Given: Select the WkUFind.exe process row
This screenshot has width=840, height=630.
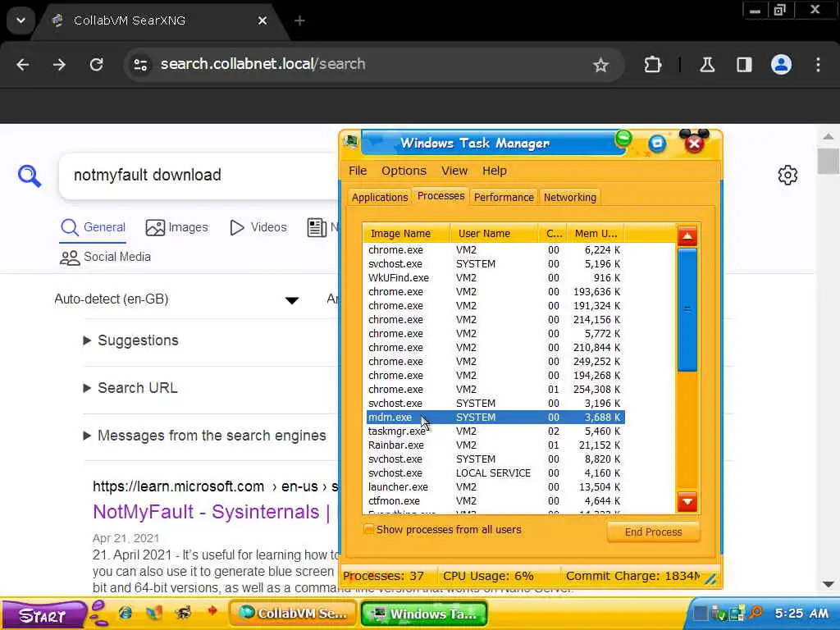Looking at the screenshot, I should pos(495,278).
